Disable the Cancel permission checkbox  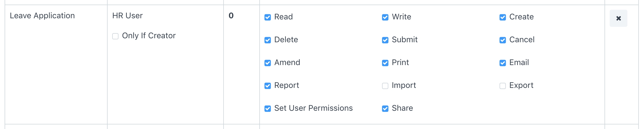pyautogui.click(x=503, y=40)
